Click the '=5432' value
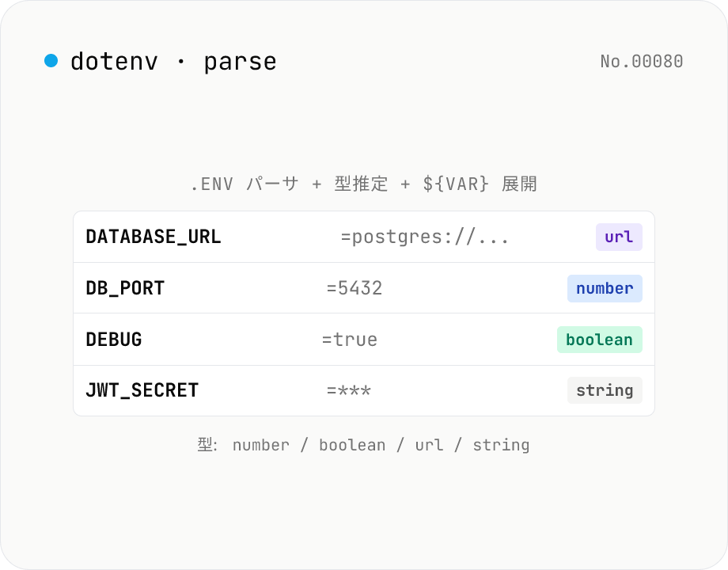Screen dimensions: 728x570 [355, 288]
